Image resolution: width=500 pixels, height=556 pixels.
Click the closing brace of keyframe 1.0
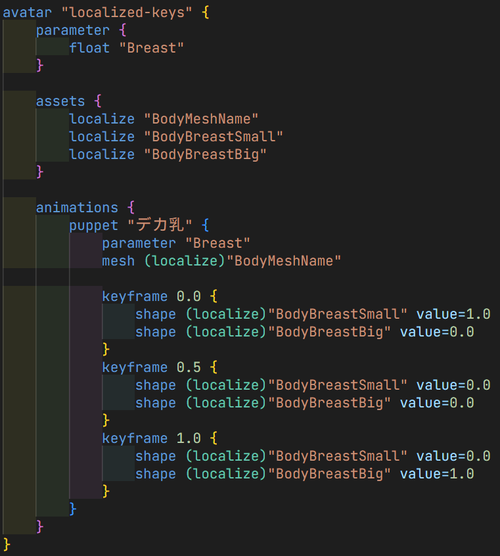click(106, 491)
